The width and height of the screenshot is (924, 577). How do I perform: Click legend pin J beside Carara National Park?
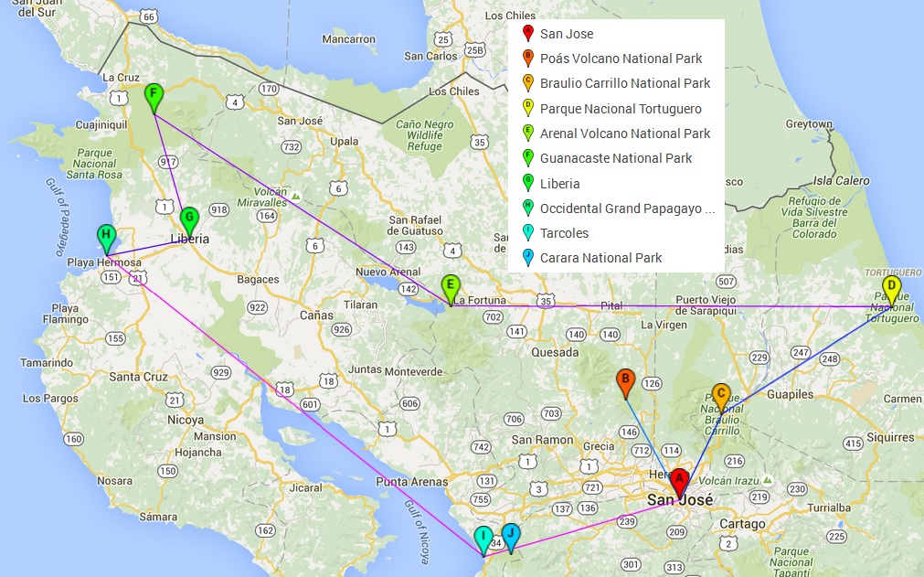[528, 258]
